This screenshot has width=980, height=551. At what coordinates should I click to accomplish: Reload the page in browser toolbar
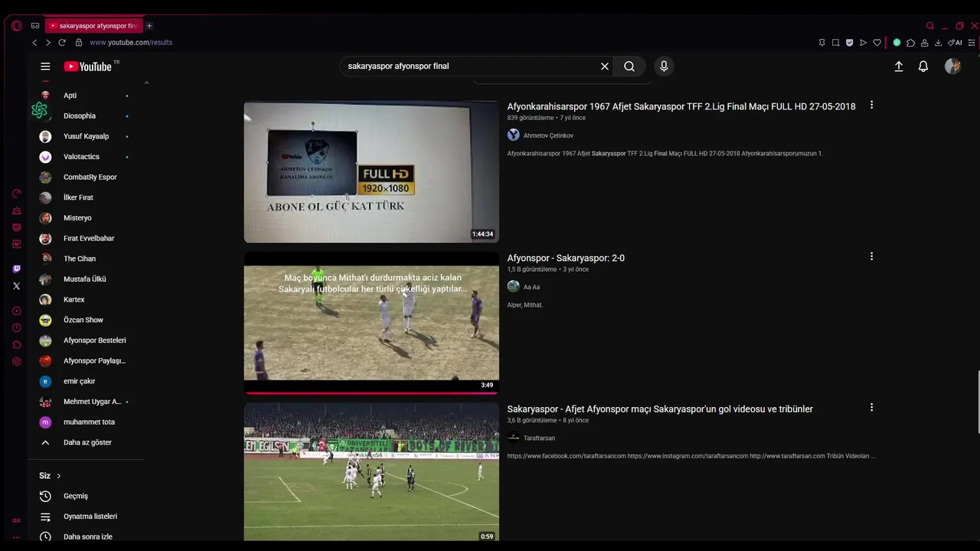pyautogui.click(x=62, y=43)
